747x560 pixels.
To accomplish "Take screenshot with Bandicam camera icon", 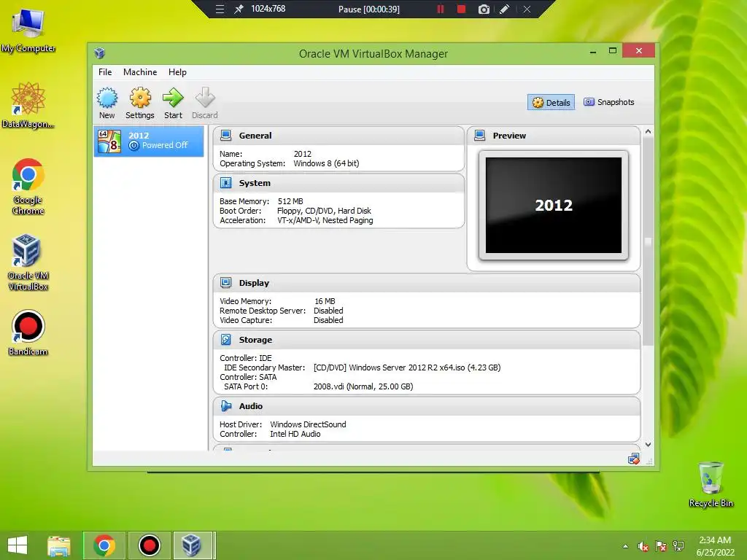I will tap(484, 9).
